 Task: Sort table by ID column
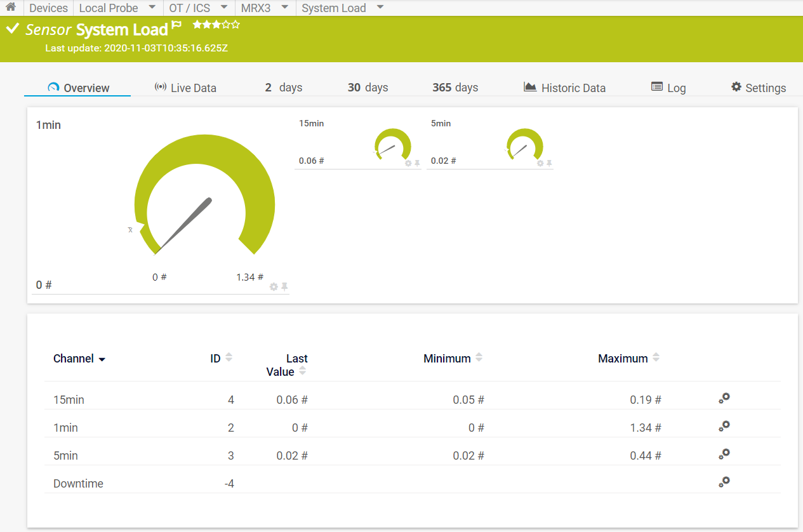pos(229,358)
